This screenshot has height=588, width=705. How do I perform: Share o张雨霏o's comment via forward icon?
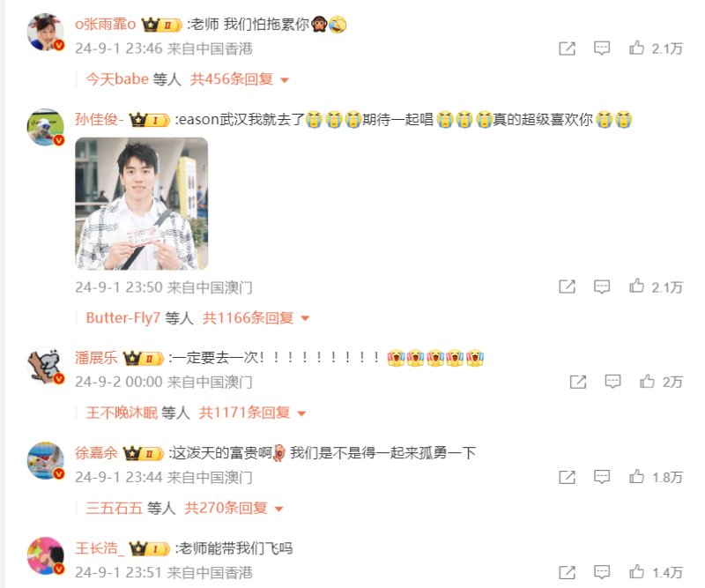click(567, 48)
